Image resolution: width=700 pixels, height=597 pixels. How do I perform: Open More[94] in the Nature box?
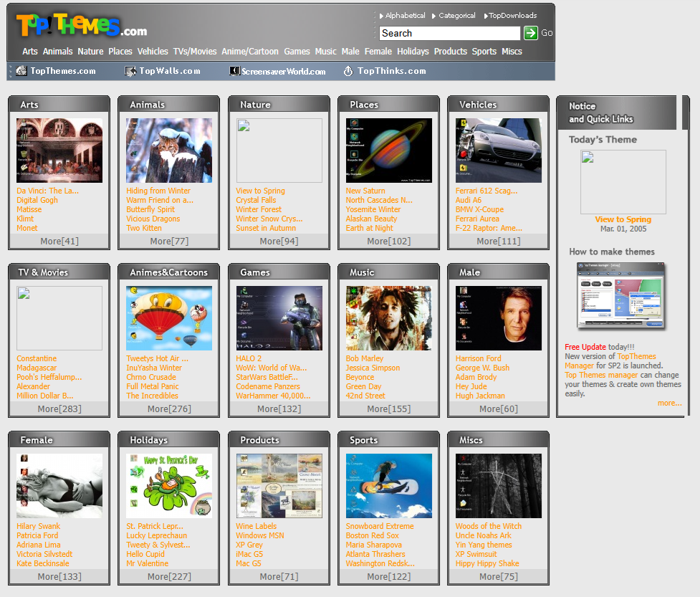279,241
